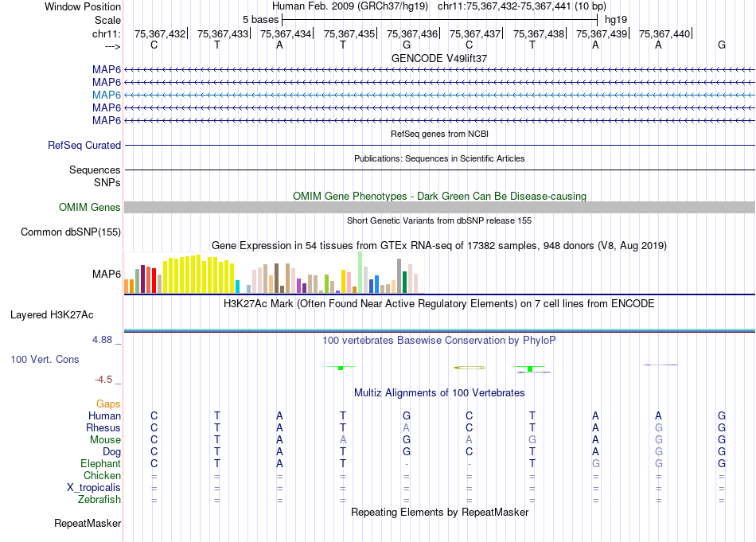Click the faded mismatch A in the Rhesus row

click(407, 427)
